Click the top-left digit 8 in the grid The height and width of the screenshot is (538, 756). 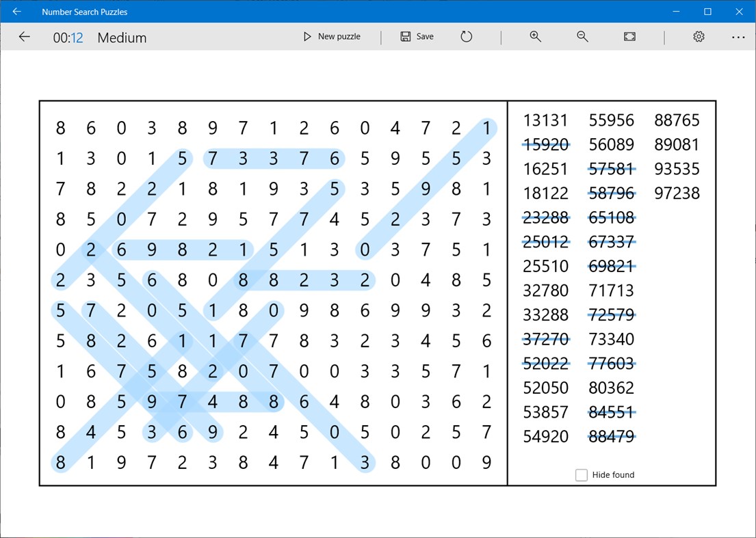(x=60, y=128)
